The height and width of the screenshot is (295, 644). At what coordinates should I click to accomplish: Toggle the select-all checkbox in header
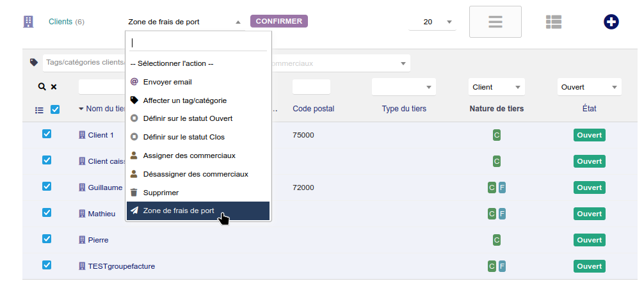(55, 109)
